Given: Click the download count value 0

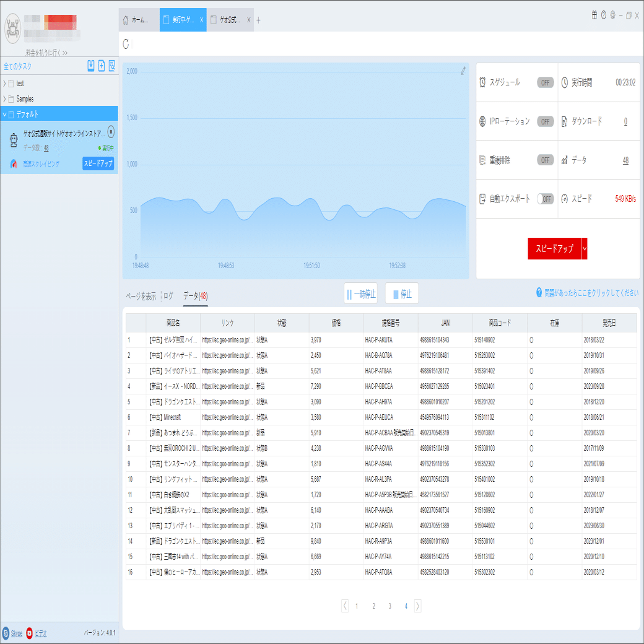Looking at the screenshot, I should click(x=625, y=121).
